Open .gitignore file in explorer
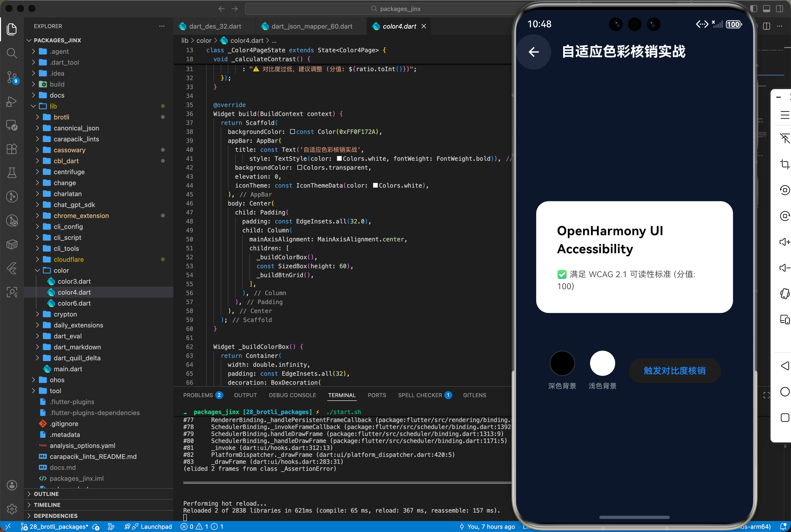The height and width of the screenshot is (532, 791). [98, 424]
